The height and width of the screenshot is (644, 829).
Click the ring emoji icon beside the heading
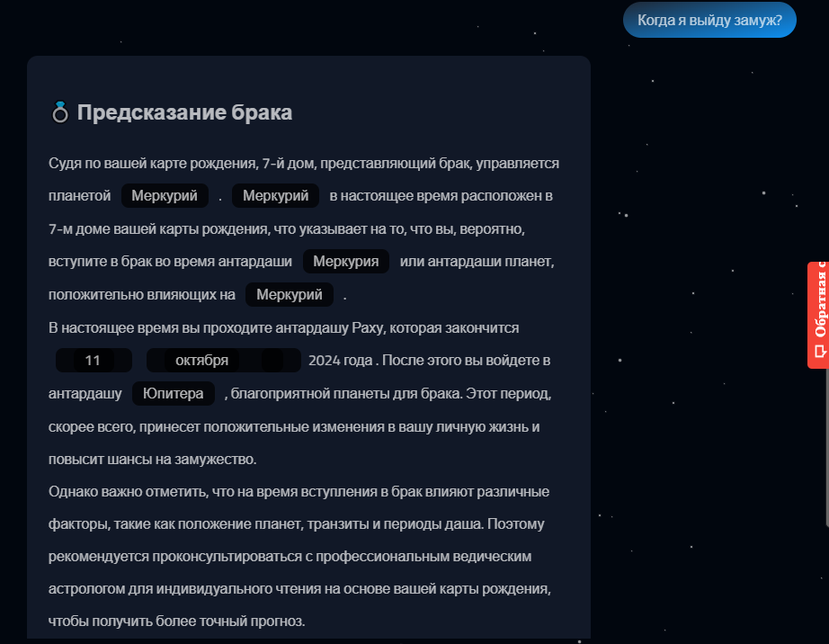point(59,113)
